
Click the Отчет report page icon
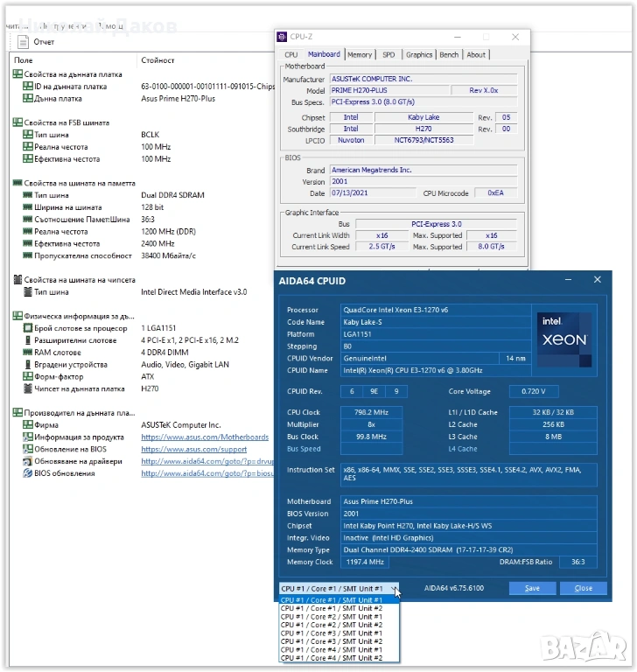[23, 42]
